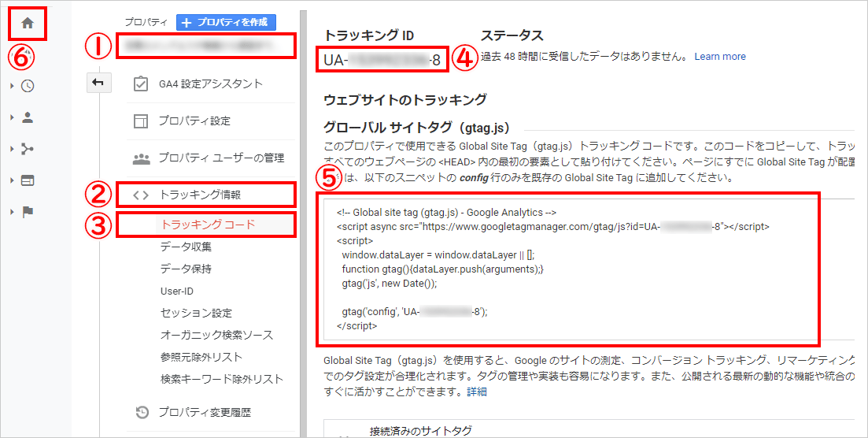
Task: Click 接続済みのサイトタグ section
Action: (421, 431)
